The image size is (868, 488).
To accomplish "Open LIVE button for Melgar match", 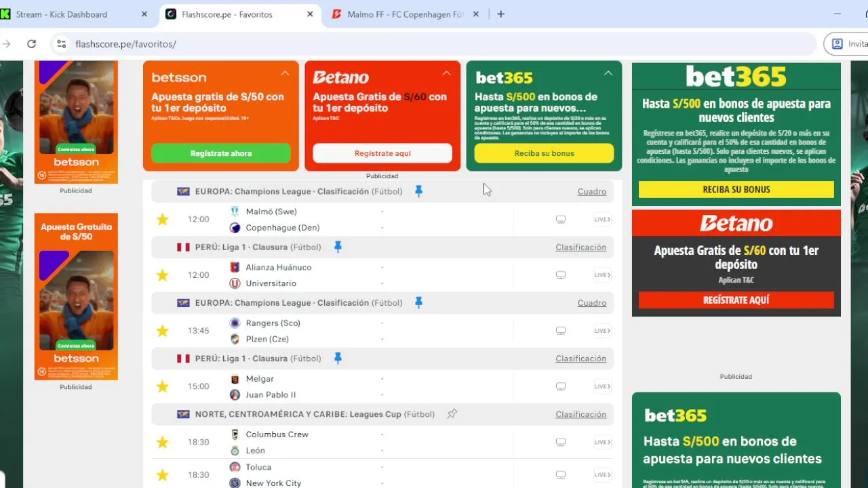I will pyautogui.click(x=602, y=386).
